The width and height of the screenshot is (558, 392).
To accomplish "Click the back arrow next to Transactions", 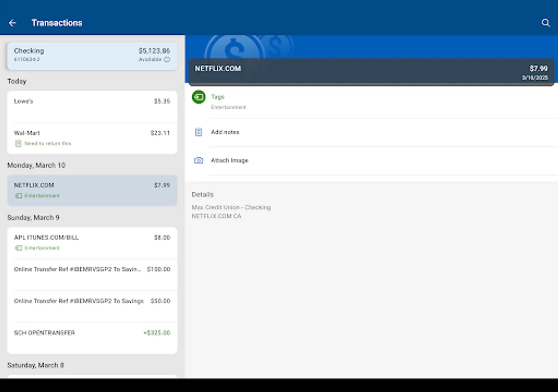I will pyautogui.click(x=12, y=23).
